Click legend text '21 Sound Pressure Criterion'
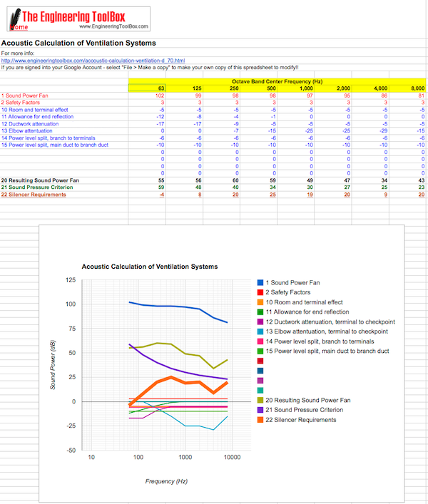Image resolution: width=428 pixels, height=504 pixels. 304,410
